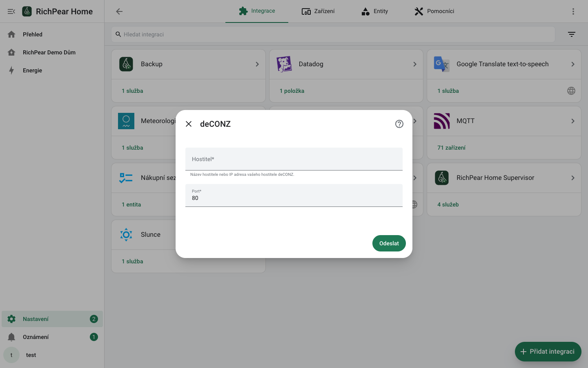Open Nastavení in the sidebar

(x=52, y=319)
